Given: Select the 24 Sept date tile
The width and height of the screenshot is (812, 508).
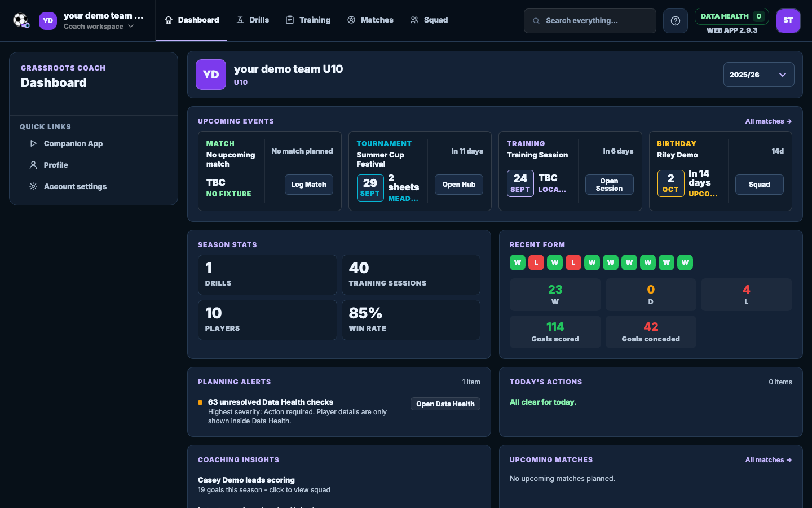Looking at the screenshot, I should [x=520, y=183].
